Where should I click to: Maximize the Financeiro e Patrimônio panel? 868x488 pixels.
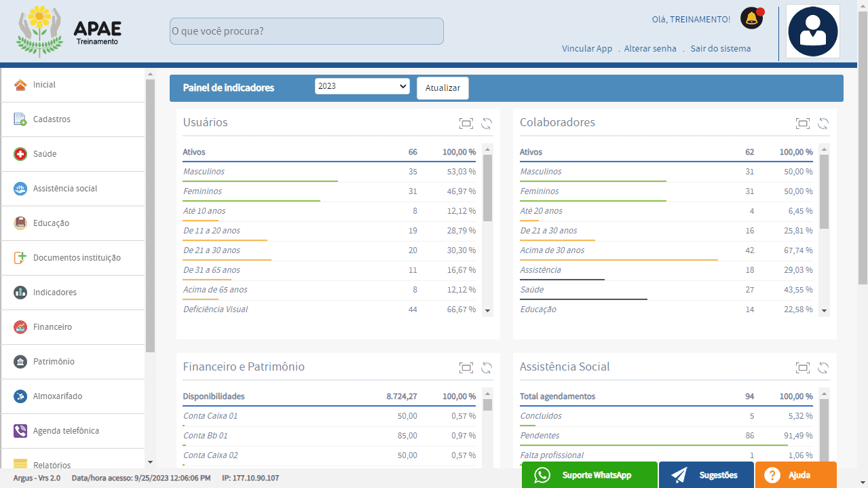point(466,368)
